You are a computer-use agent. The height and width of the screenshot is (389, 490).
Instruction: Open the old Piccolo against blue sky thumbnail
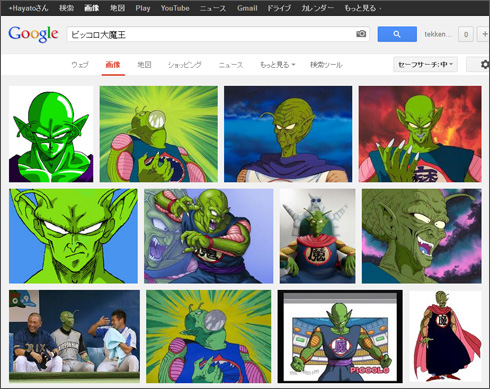[288, 134]
